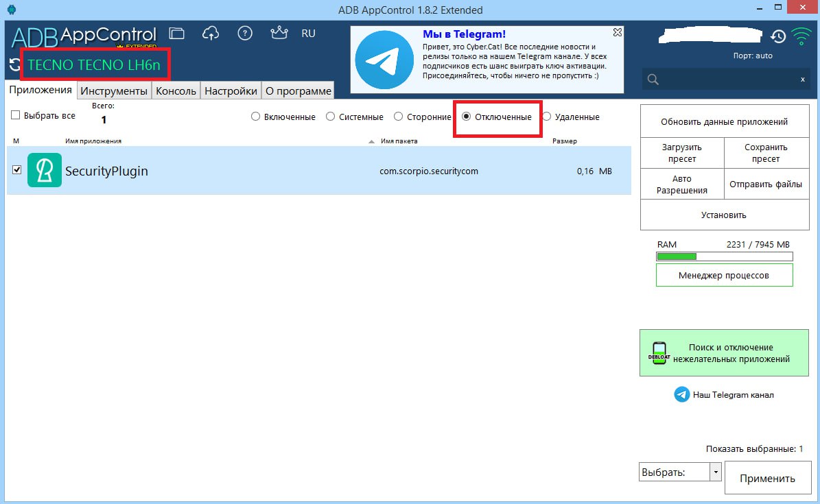Image resolution: width=820 pixels, height=504 pixels.
Task: Open the Консоль tab
Action: pos(176,91)
